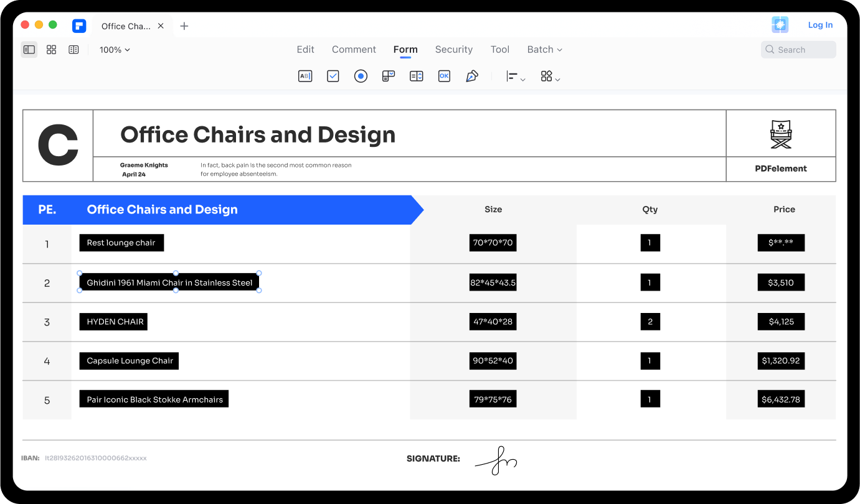This screenshot has height=504, width=860.
Task: Select the signature field tool
Action: [x=472, y=76]
